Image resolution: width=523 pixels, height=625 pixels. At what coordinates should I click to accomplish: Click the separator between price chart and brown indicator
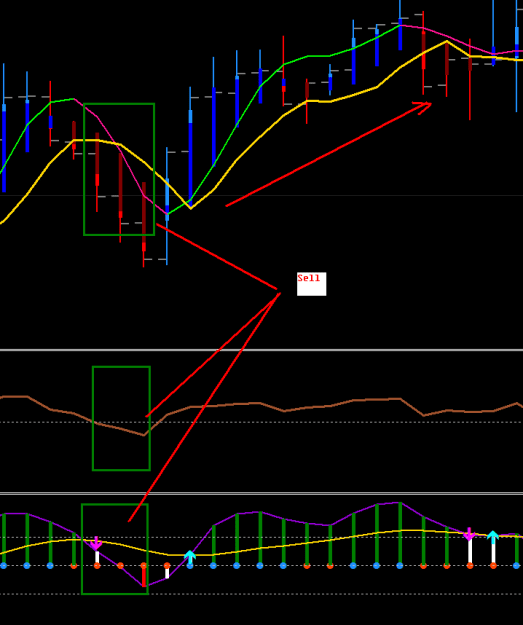[x=262, y=350]
